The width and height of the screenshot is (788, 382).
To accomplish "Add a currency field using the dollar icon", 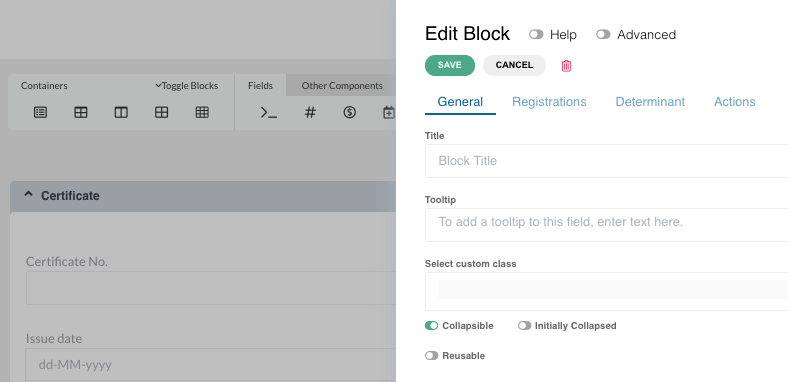I will click(350, 113).
